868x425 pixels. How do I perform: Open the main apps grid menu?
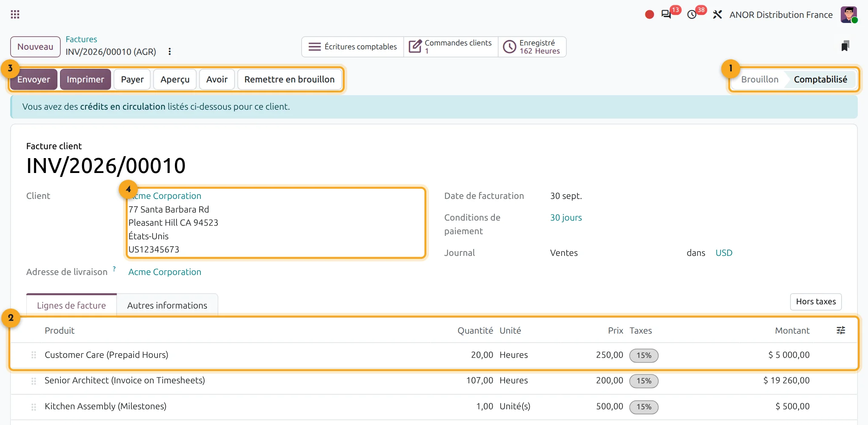15,14
